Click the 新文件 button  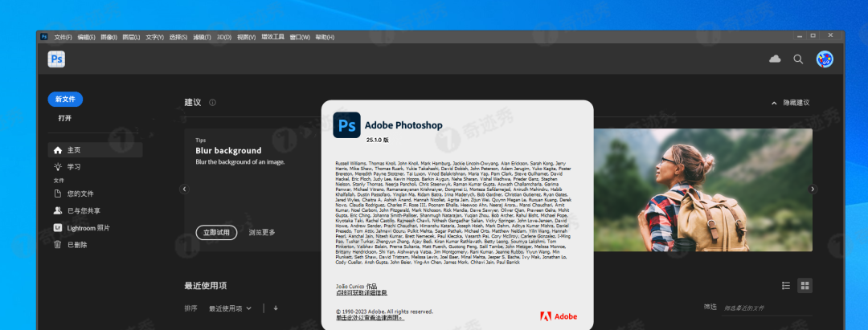(65, 100)
